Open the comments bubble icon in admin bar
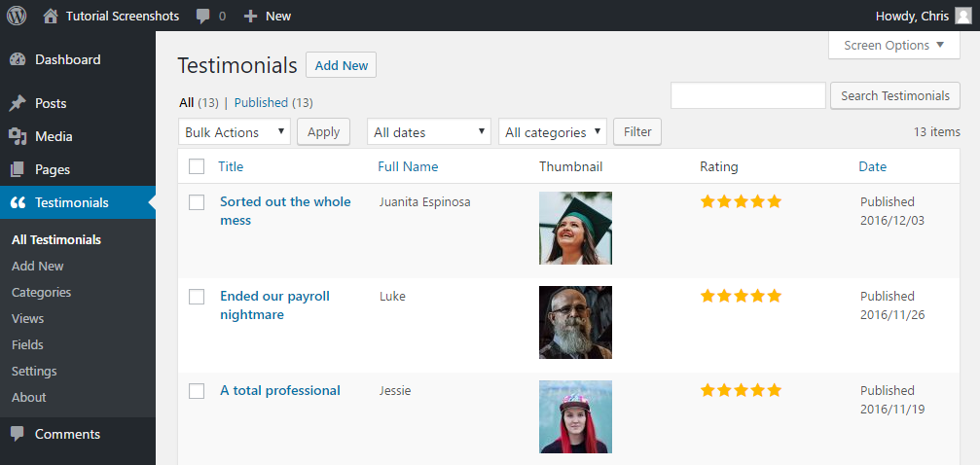The height and width of the screenshot is (465, 980). coord(203,17)
